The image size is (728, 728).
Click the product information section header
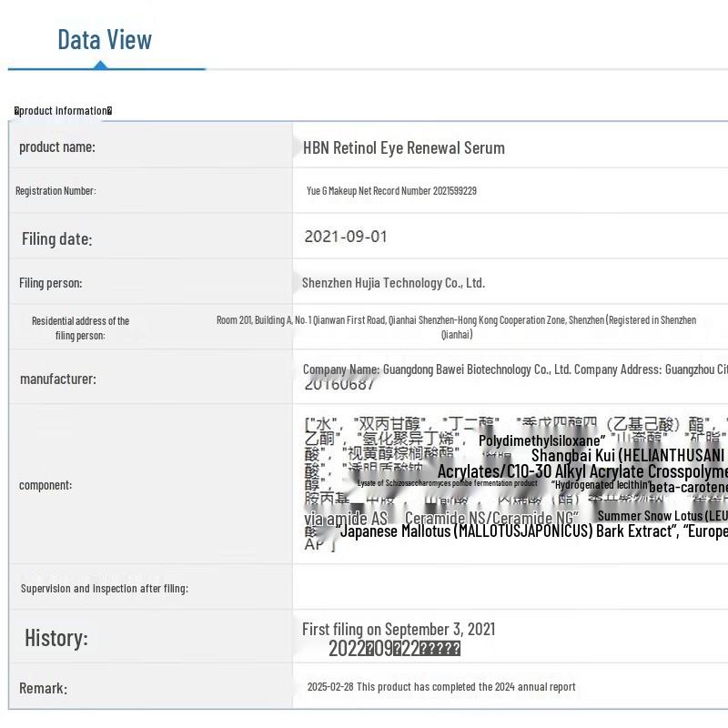[x=63, y=111]
